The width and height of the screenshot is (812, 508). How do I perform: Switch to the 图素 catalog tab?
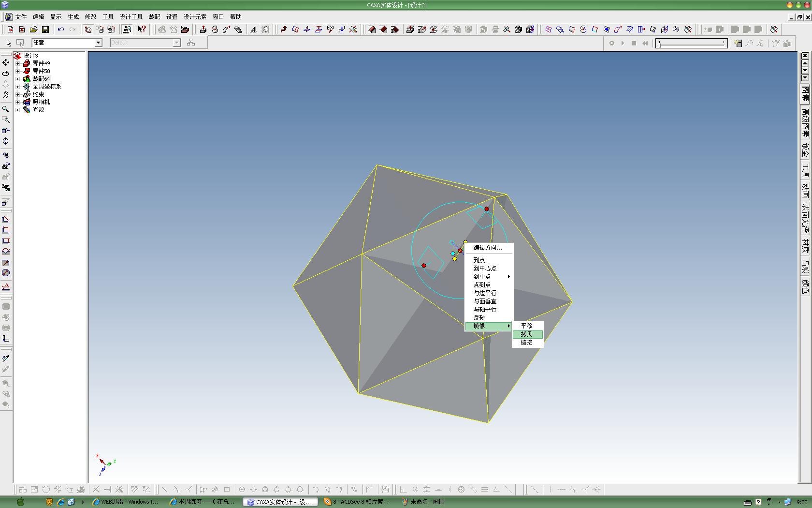[805, 93]
